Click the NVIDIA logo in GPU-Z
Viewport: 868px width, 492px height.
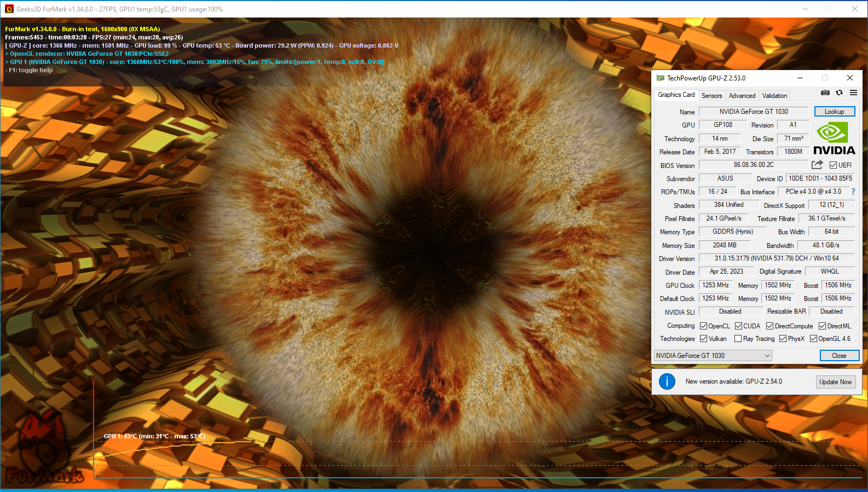pos(834,139)
